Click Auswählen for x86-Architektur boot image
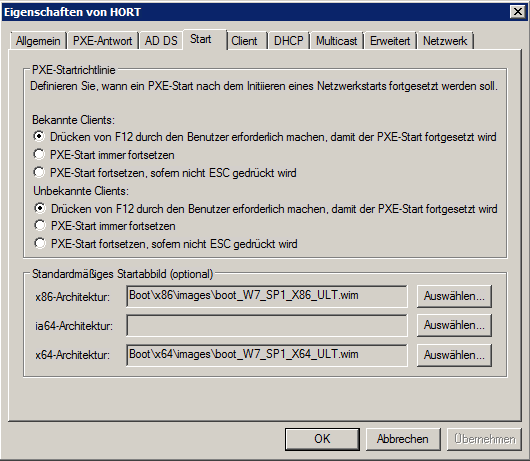The width and height of the screenshot is (530, 461). (454, 296)
